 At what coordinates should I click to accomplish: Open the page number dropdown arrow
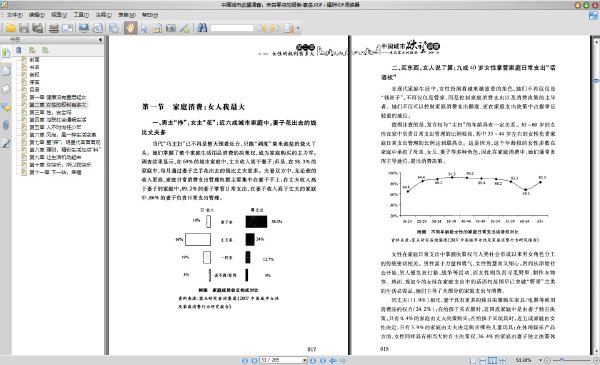[x=305, y=360]
